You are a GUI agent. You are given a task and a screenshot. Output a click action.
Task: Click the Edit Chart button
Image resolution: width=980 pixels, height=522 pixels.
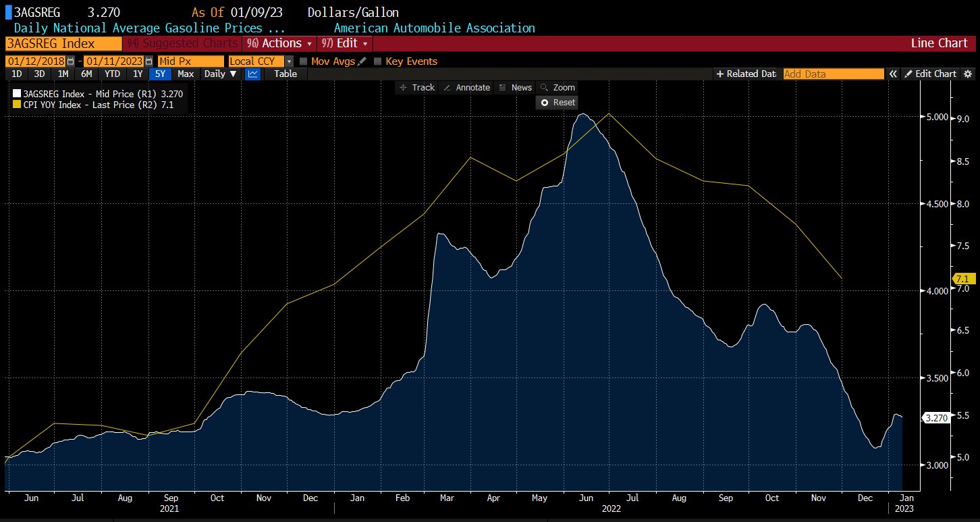930,74
